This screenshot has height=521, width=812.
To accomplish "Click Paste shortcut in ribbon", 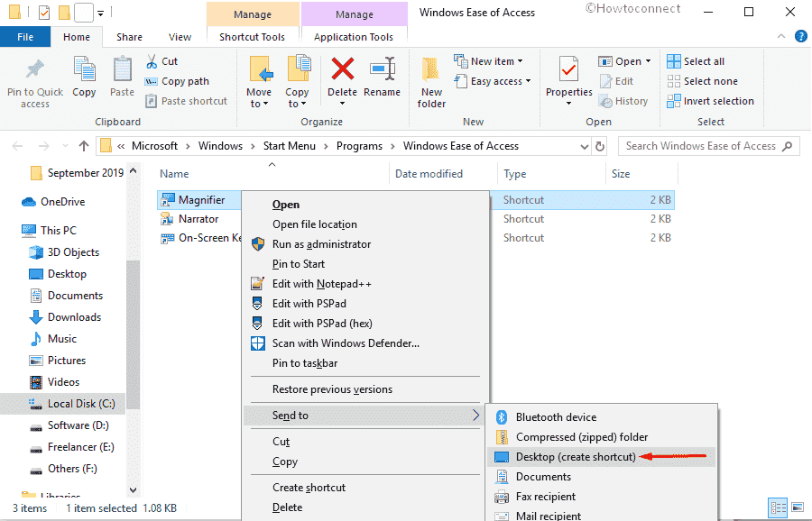I will (187, 101).
